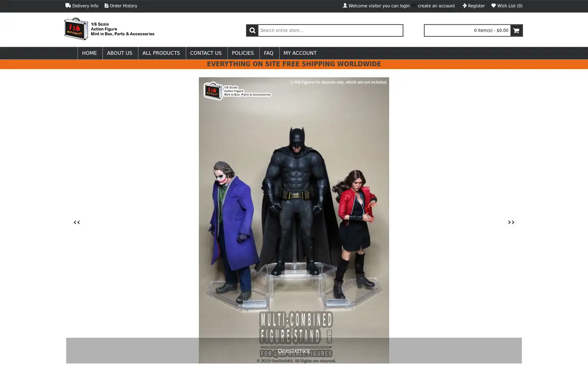Viewport: 588px width, 368px height.
Task: Go to HOME menu item
Action: pos(89,53)
